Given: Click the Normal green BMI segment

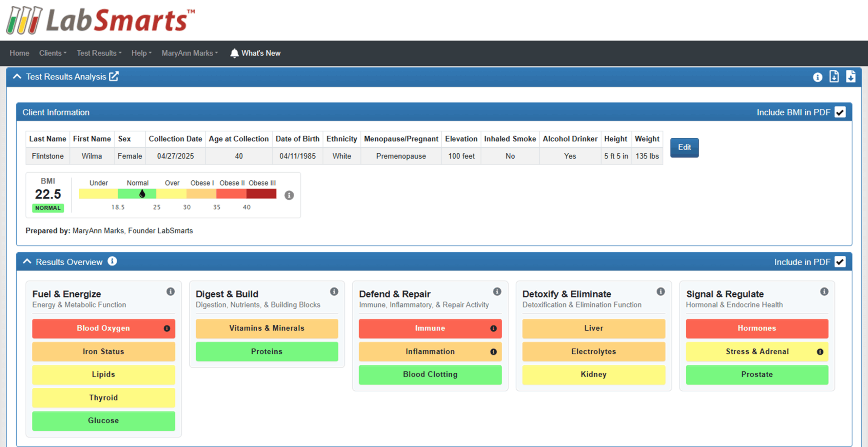Looking at the screenshot, I should pyautogui.click(x=137, y=194).
